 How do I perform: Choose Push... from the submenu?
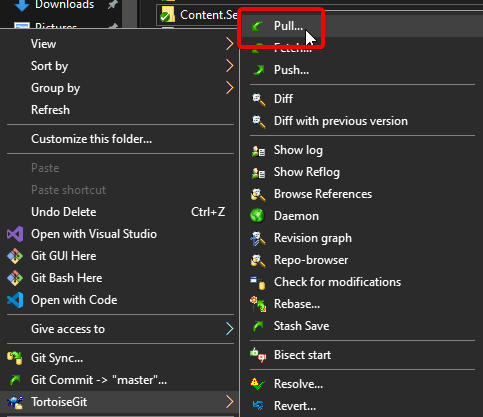tap(362, 70)
